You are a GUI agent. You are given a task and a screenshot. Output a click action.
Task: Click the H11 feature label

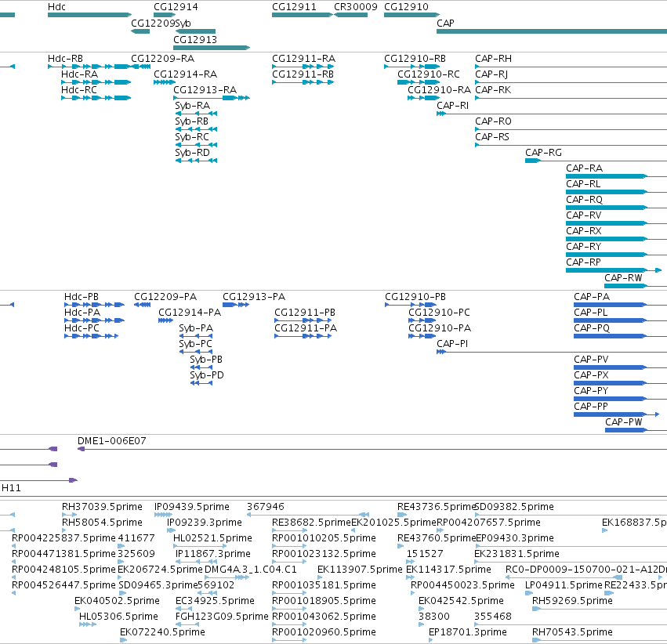point(11,488)
